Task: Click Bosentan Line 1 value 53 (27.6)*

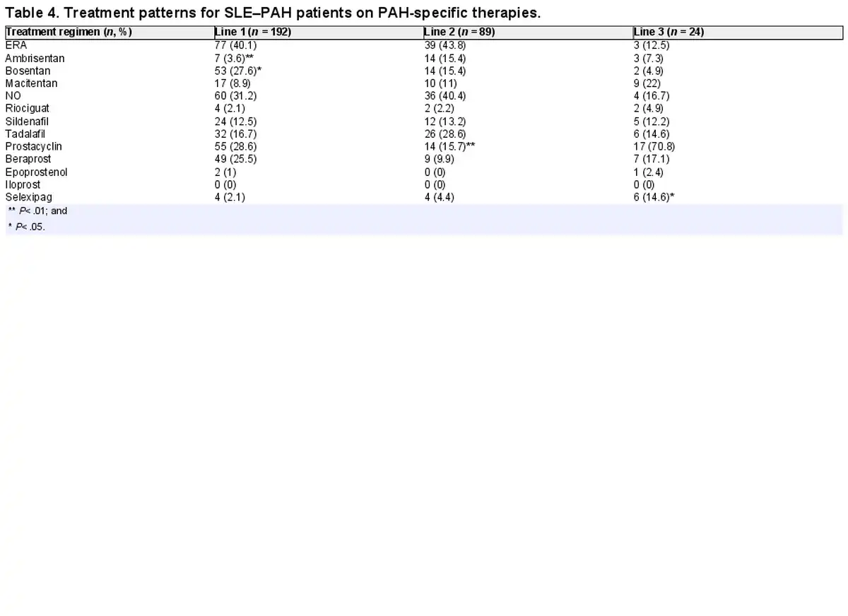Action: 238,71
